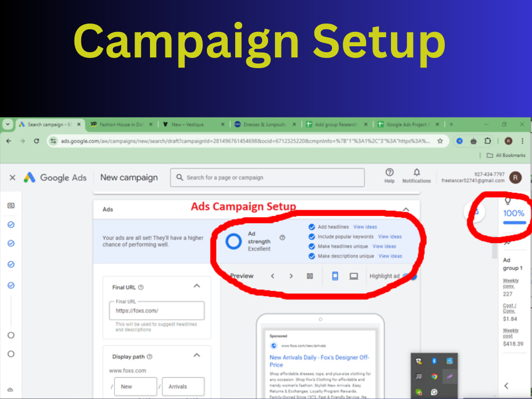Select the Search campaign browser tab
532x399 pixels.
[x=49, y=124]
